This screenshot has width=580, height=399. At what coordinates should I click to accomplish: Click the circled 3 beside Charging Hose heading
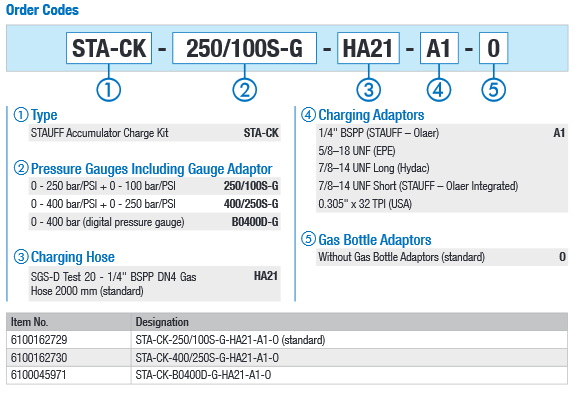(21, 257)
